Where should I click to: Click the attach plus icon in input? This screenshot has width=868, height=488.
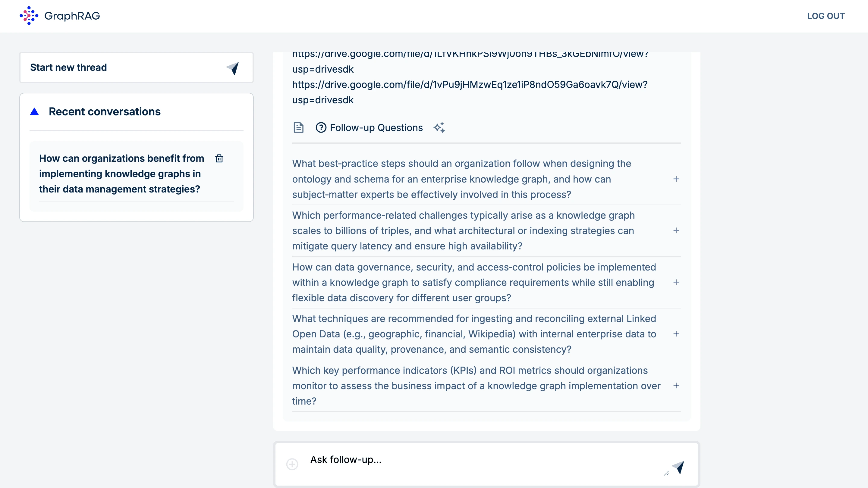click(292, 464)
